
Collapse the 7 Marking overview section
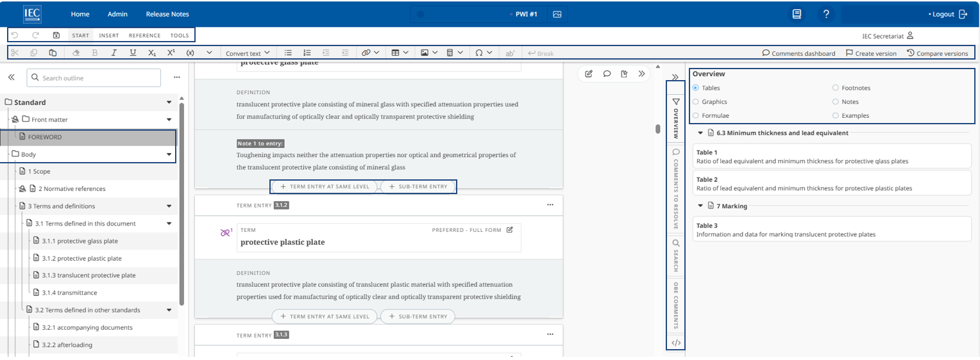tap(700, 206)
